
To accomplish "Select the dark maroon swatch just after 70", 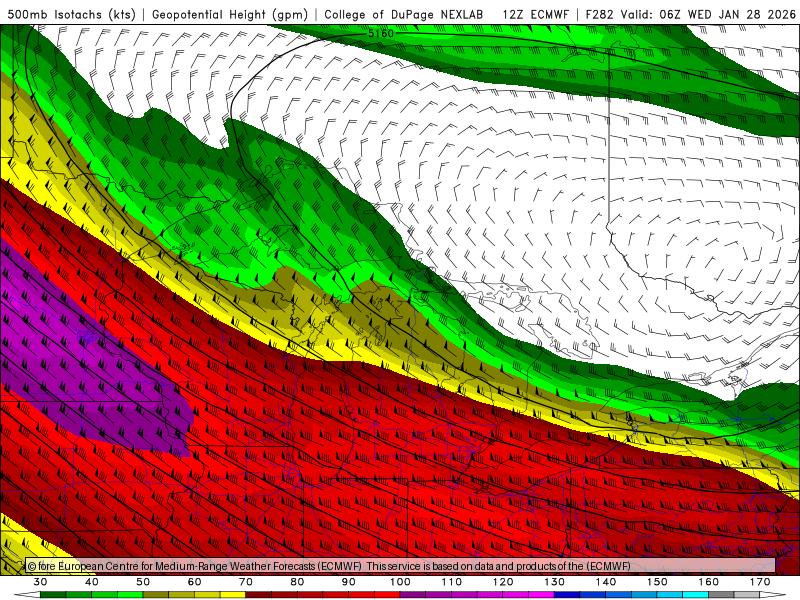I will click(x=258, y=595).
